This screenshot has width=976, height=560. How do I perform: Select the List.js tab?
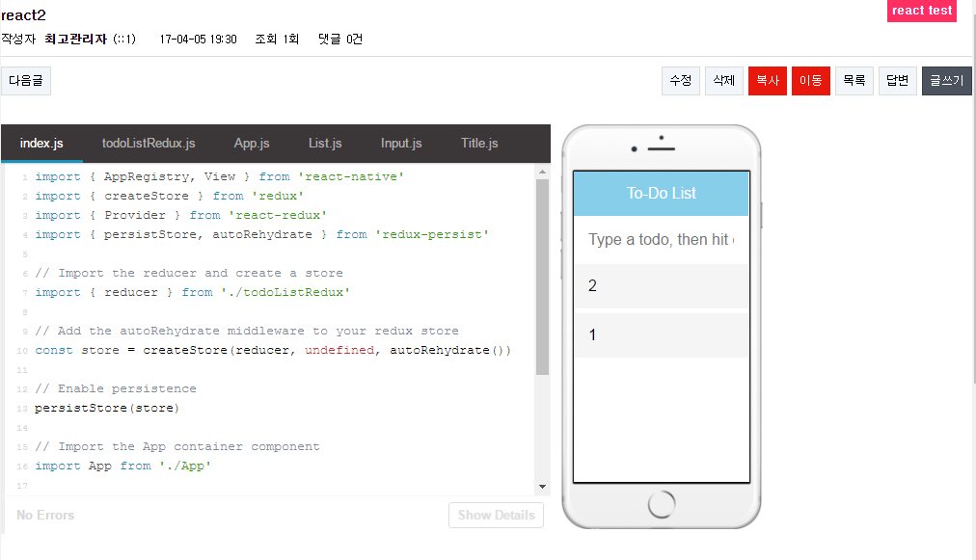(x=325, y=144)
